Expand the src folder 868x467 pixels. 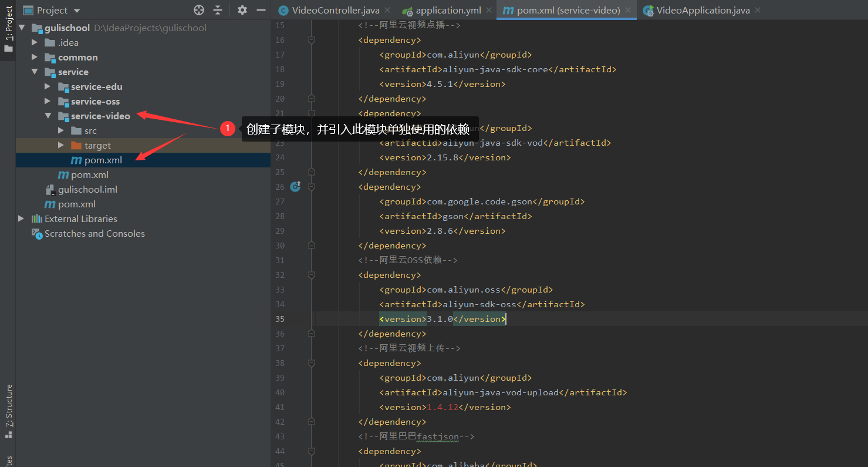[x=61, y=130]
